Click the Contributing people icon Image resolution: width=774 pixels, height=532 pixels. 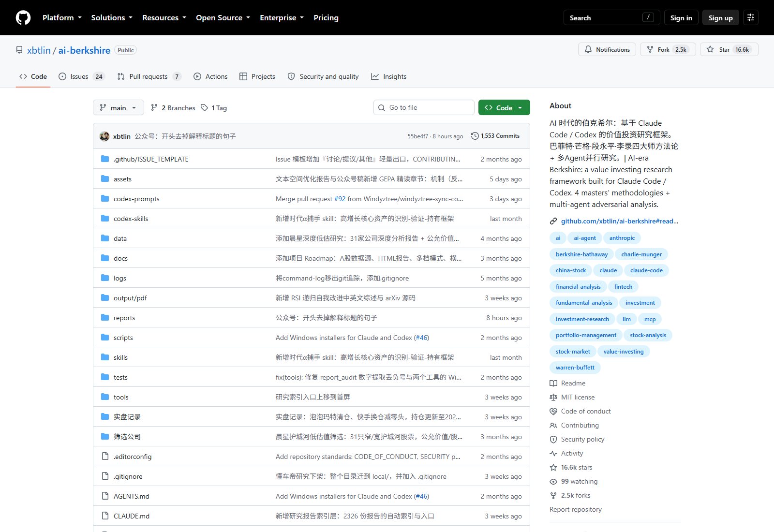click(x=553, y=425)
